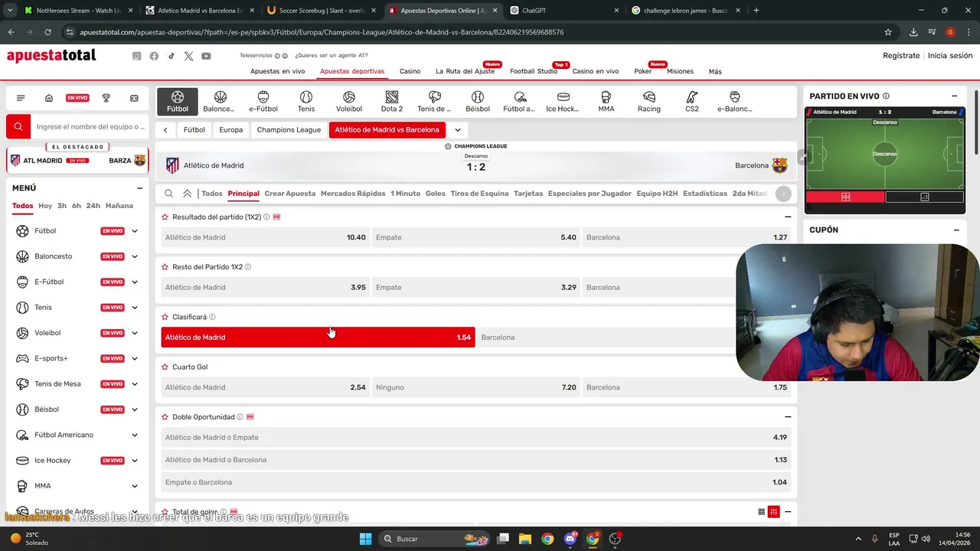
Task: Focus the team name search field
Action: (90, 127)
